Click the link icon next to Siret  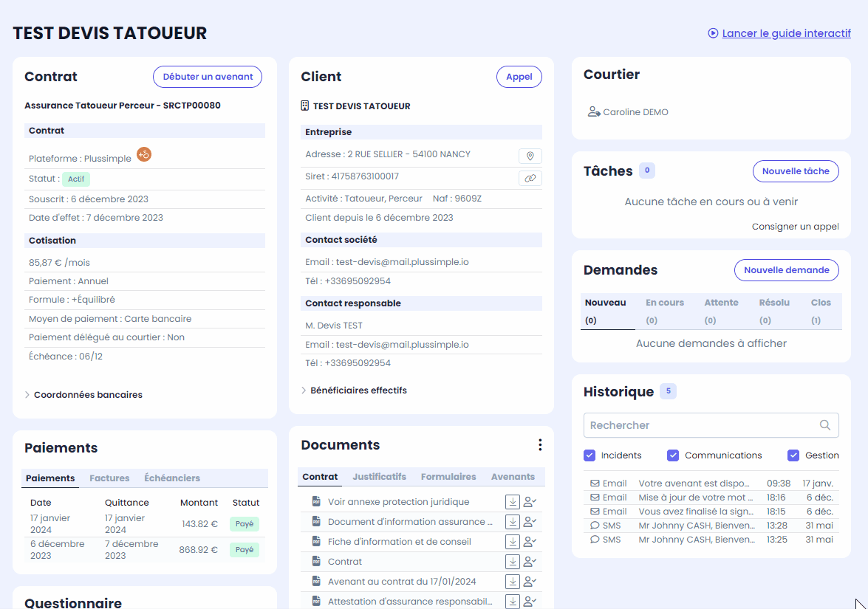click(530, 178)
